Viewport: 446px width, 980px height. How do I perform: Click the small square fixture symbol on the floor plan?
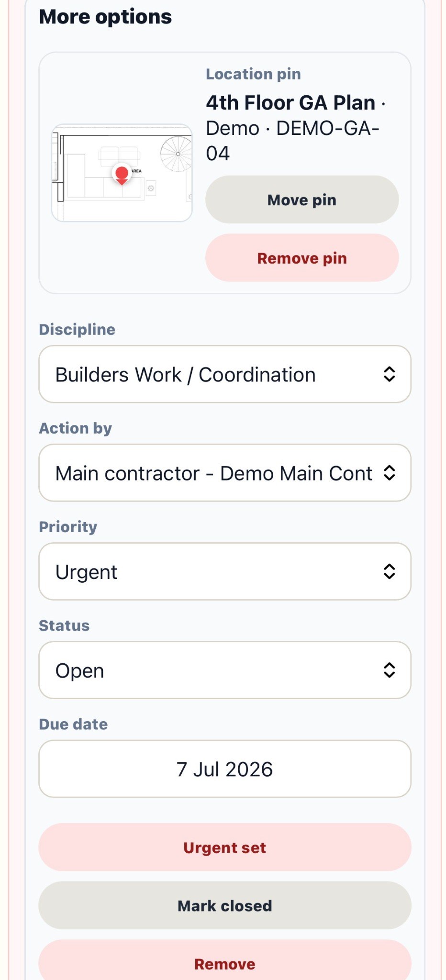(151, 188)
